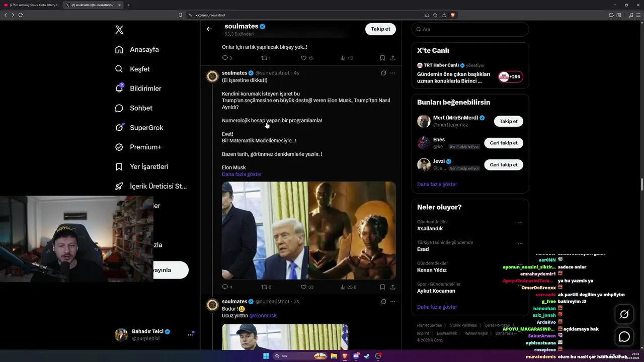Open options for Esad trend

coord(520,244)
